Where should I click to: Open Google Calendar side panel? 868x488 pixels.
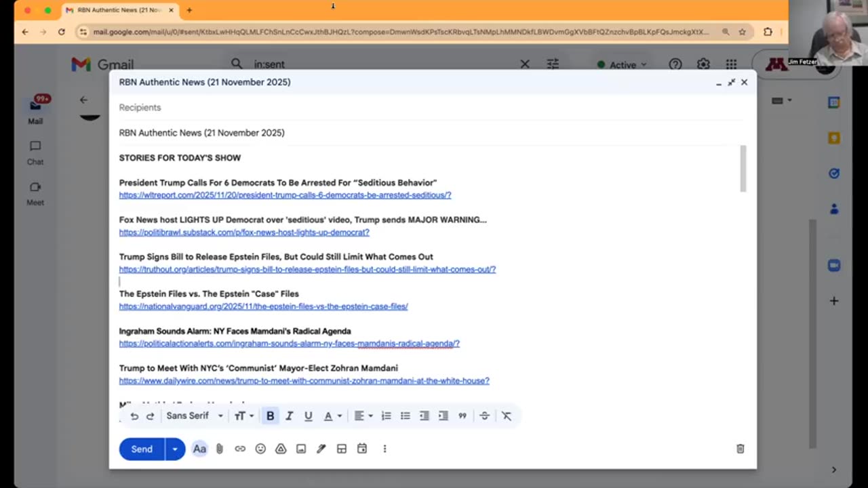click(834, 102)
